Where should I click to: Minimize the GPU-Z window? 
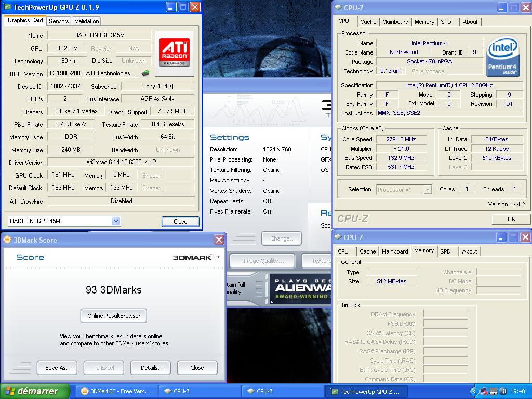coord(170,7)
